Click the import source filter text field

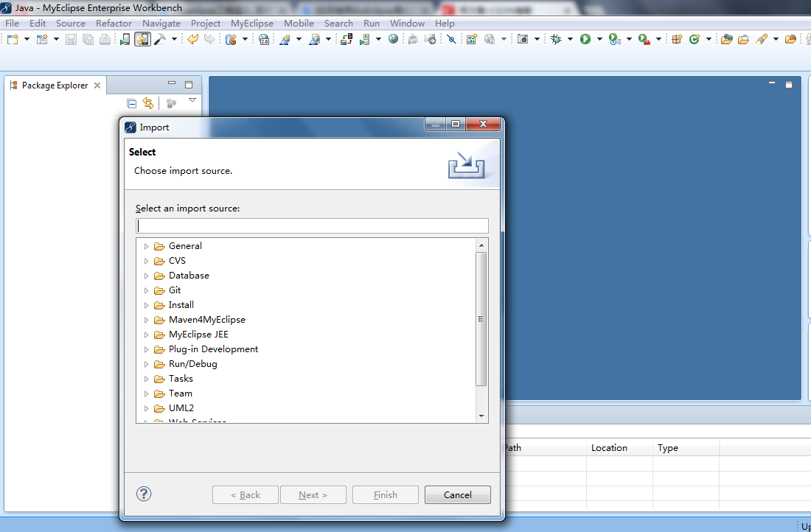click(312, 226)
